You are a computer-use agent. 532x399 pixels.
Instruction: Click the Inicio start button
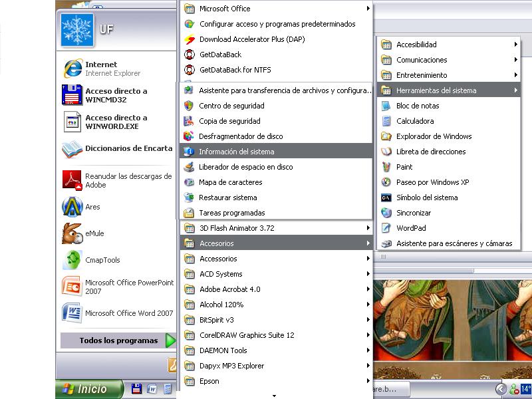[90, 389]
